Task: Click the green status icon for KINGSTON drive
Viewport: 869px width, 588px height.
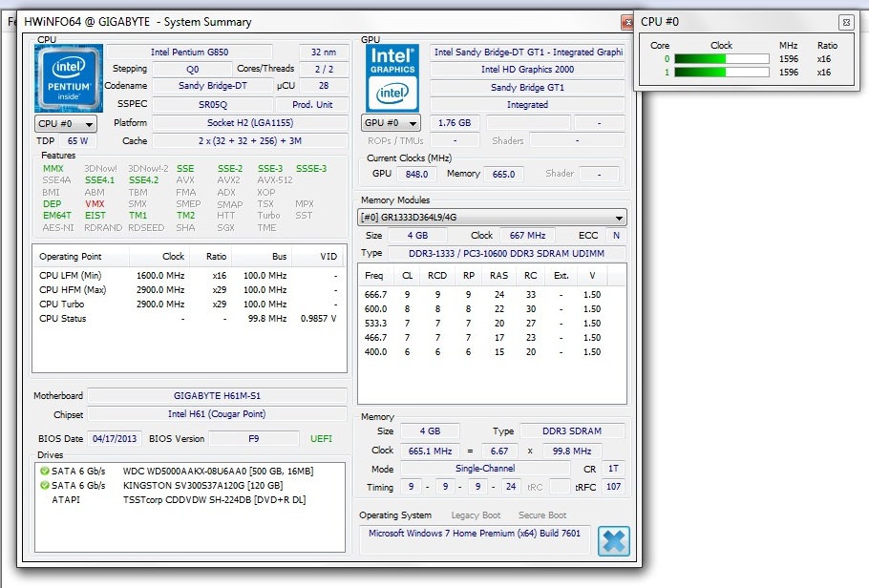Action: coord(44,486)
